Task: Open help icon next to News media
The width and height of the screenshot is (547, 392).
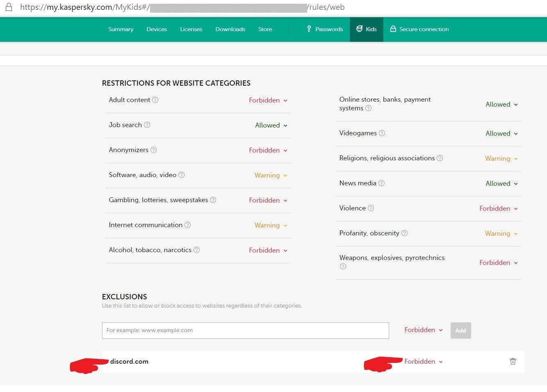Action: coord(381,183)
